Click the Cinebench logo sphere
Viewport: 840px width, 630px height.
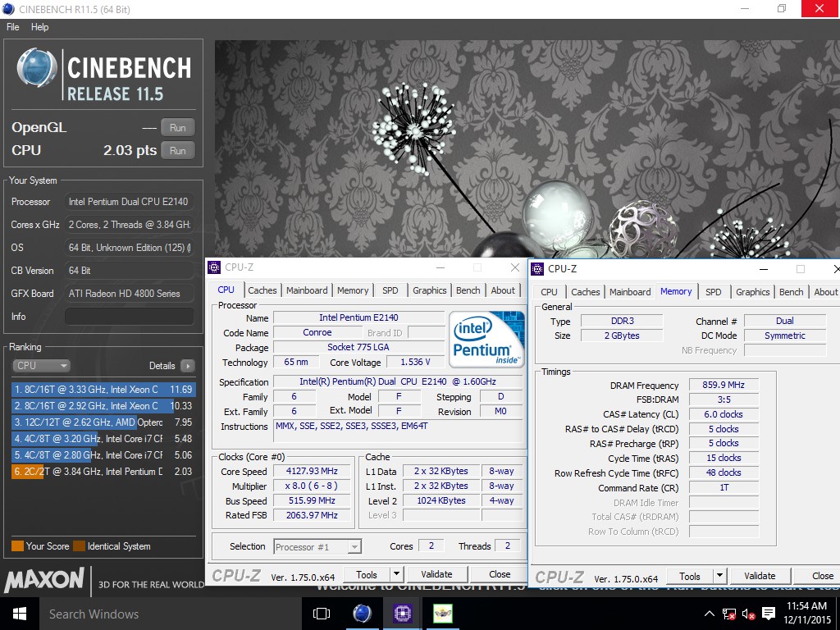pyautogui.click(x=36, y=69)
